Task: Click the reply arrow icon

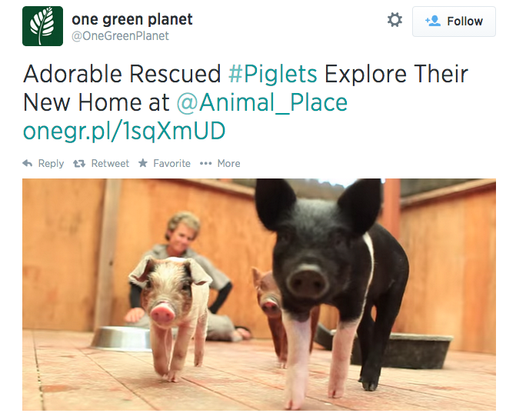Action: pyautogui.click(x=28, y=163)
